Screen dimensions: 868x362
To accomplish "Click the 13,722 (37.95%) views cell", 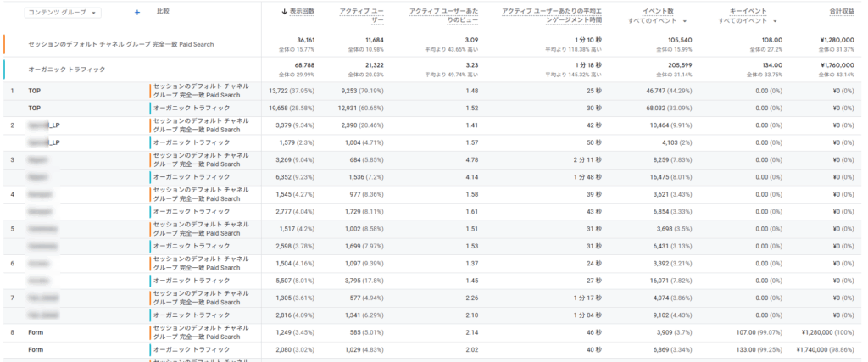I will (291, 91).
